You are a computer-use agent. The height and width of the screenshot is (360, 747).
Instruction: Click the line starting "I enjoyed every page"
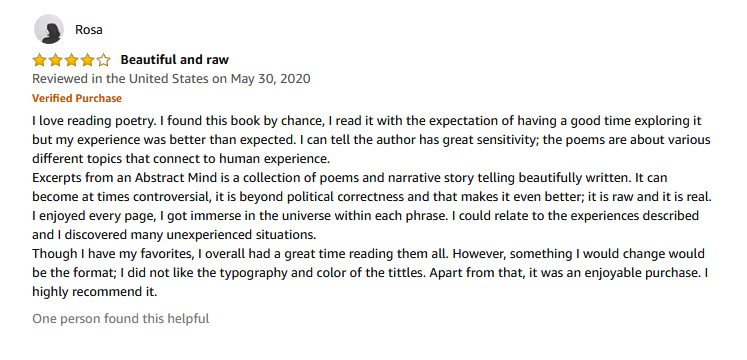(365, 216)
